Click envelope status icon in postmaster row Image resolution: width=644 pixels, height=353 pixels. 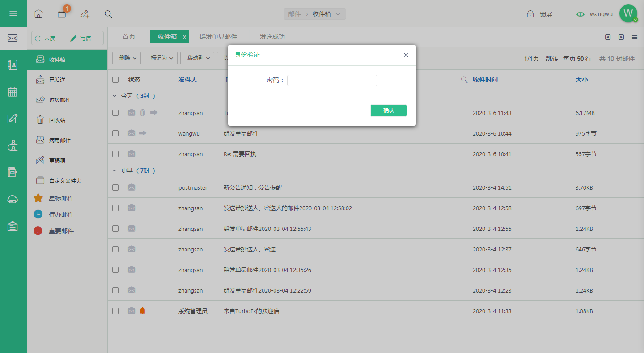pyautogui.click(x=131, y=187)
